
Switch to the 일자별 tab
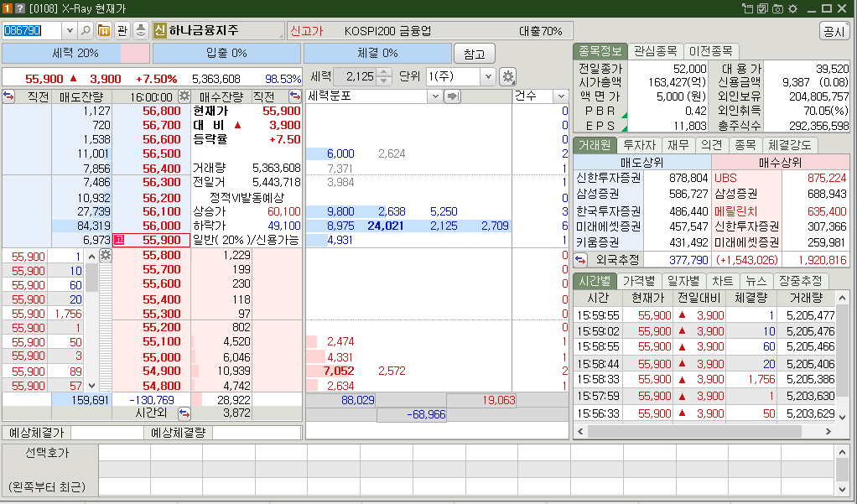pyautogui.click(x=683, y=281)
